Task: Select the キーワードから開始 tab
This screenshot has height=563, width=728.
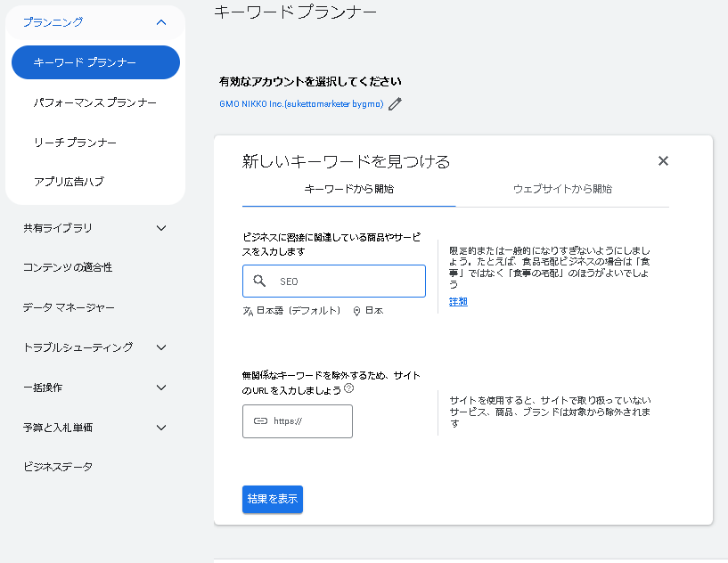Action: (348, 189)
